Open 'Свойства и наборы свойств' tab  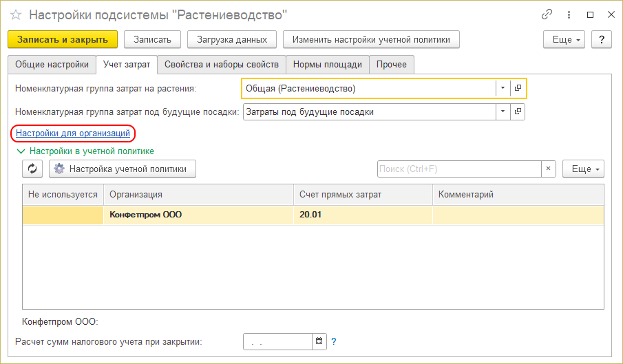tap(222, 65)
